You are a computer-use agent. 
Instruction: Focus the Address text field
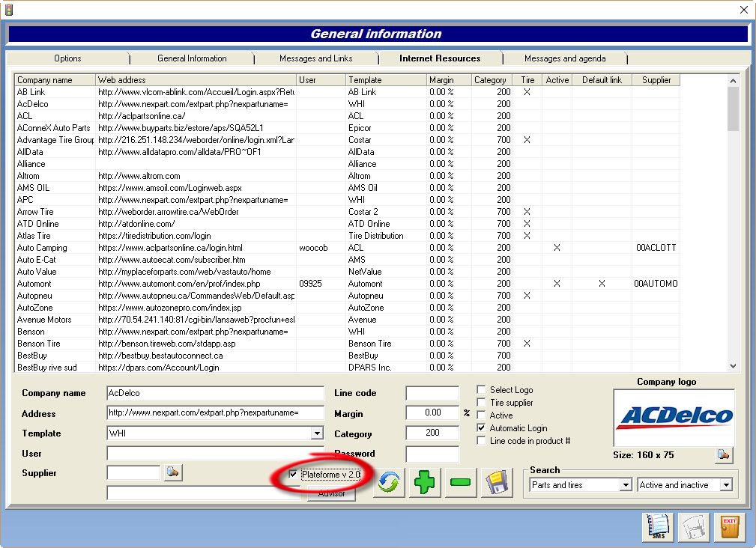point(216,412)
